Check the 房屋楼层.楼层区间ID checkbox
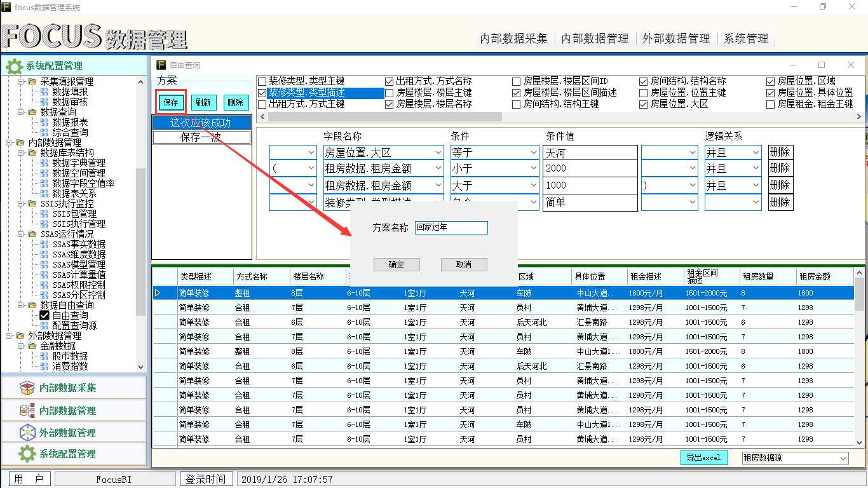This screenshot has height=488, width=868. (517, 81)
